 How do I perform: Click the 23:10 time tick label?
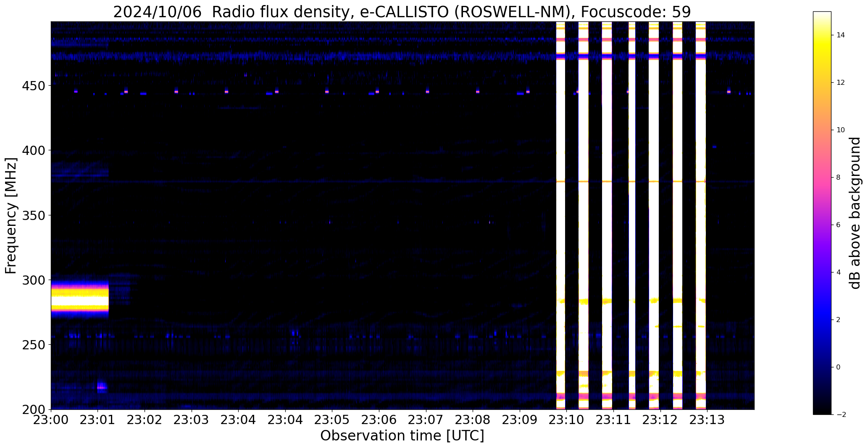(x=567, y=420)
